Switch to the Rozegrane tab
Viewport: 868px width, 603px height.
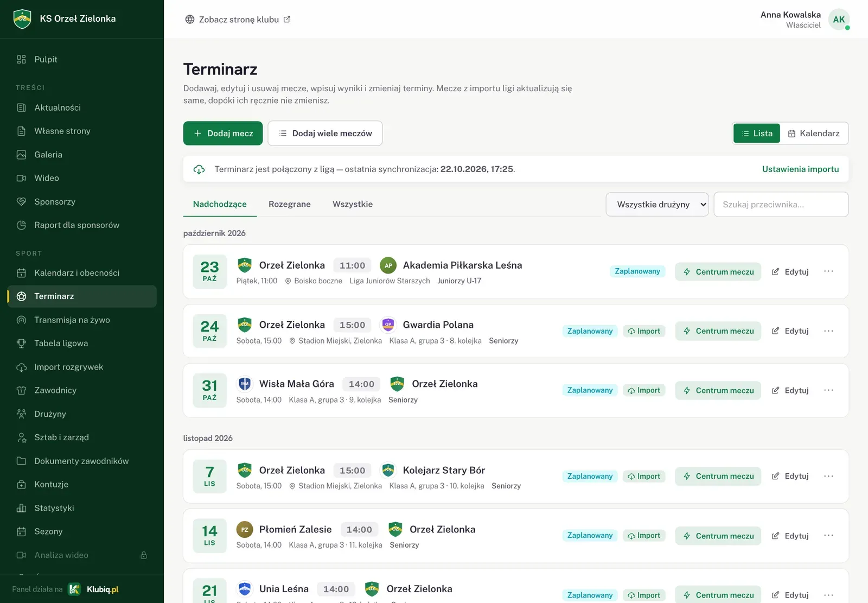290,205
